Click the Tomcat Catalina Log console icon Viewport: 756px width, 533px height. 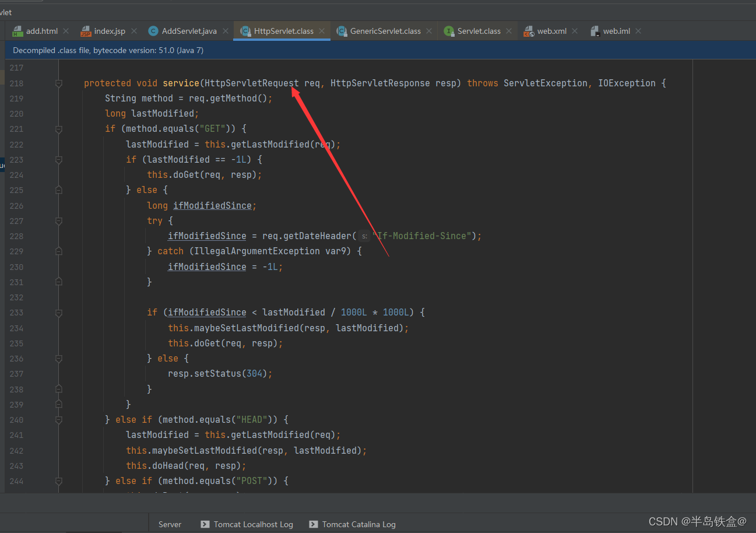coord(314,524)
